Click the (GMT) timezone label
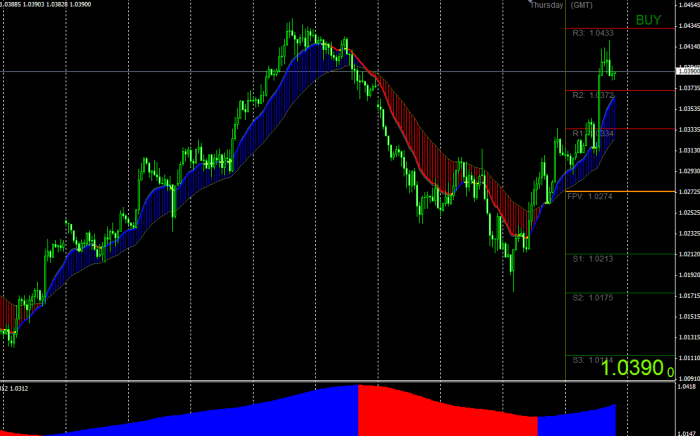The height and width of the screenshot is (436, 700). click(x=582, y=5)
